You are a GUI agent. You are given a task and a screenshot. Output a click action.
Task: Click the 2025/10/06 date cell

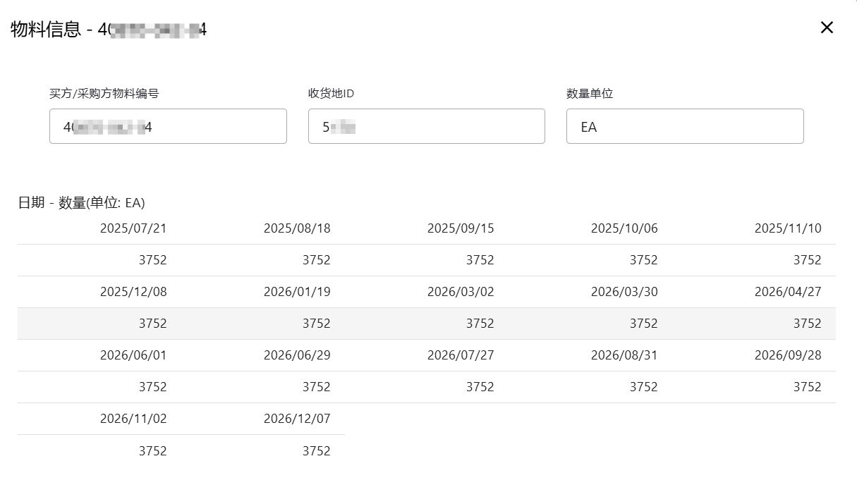pos(624,228)
